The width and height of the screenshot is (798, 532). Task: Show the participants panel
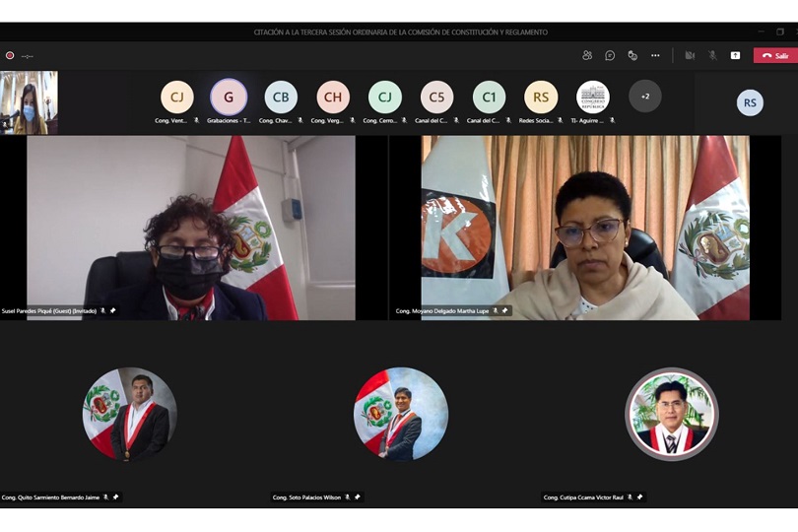click(x=587, y=55)
